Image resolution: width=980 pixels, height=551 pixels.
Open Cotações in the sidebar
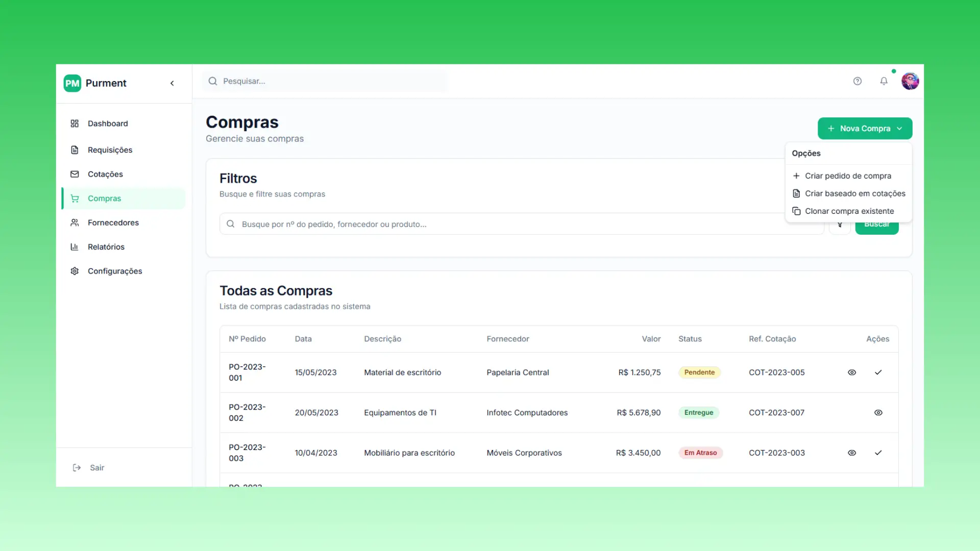pyautogui.click(x=124, y=174)
